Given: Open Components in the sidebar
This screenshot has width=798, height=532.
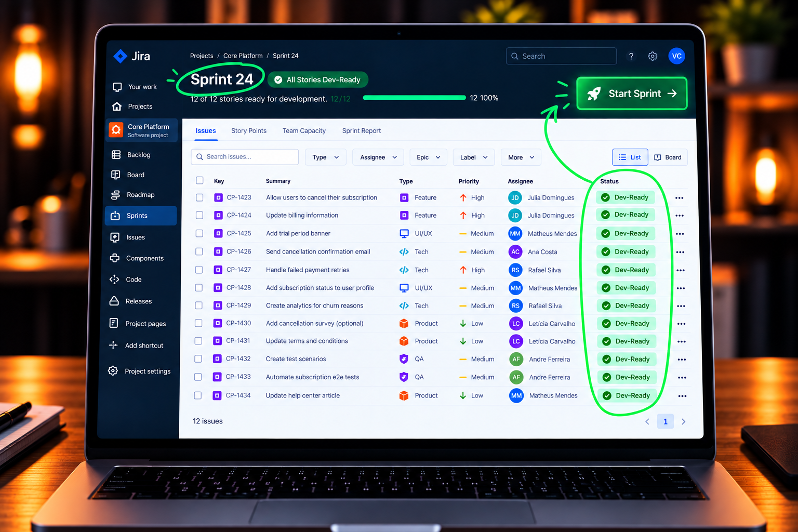Looking at the screenshot, I should point(137,258).
